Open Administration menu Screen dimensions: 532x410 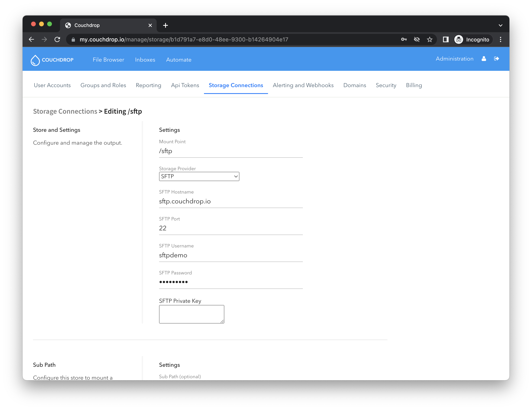[454, 59]
